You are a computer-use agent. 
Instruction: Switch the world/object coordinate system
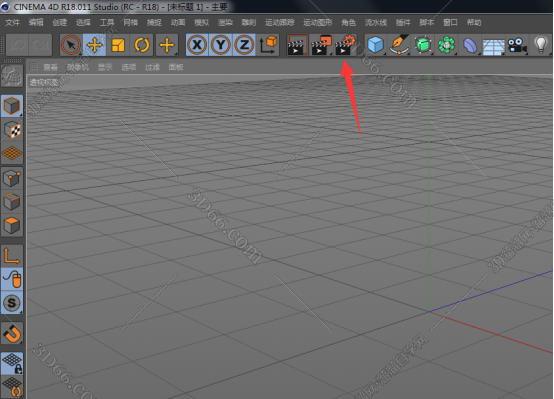tap(268, 45)
